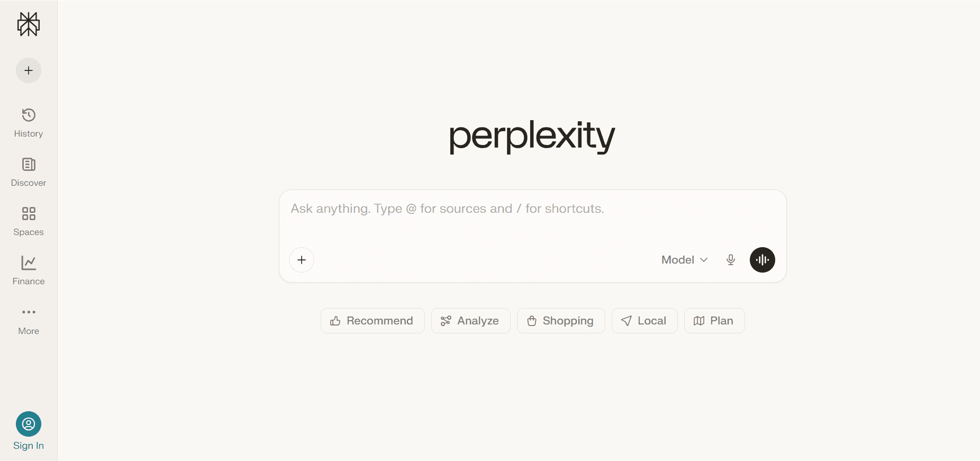Open the Finance section
This screenshot has width=980, height=461.
[28, 269]
